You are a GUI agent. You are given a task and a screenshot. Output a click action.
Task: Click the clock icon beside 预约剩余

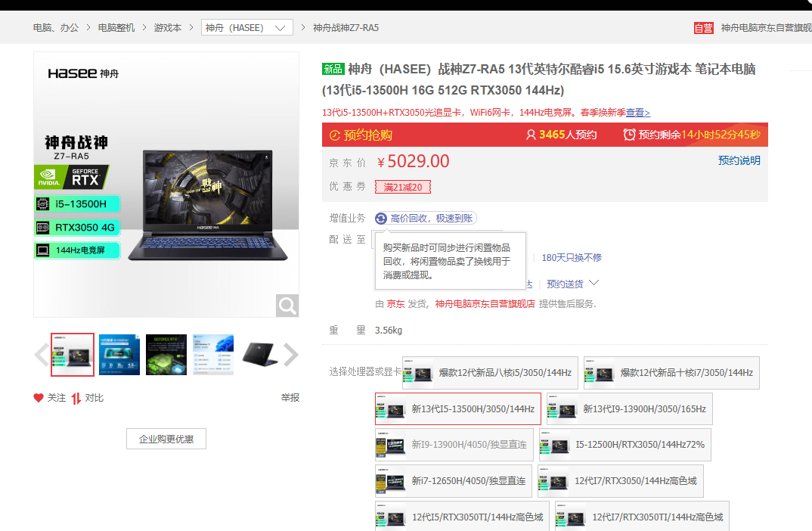click(629, 135)
